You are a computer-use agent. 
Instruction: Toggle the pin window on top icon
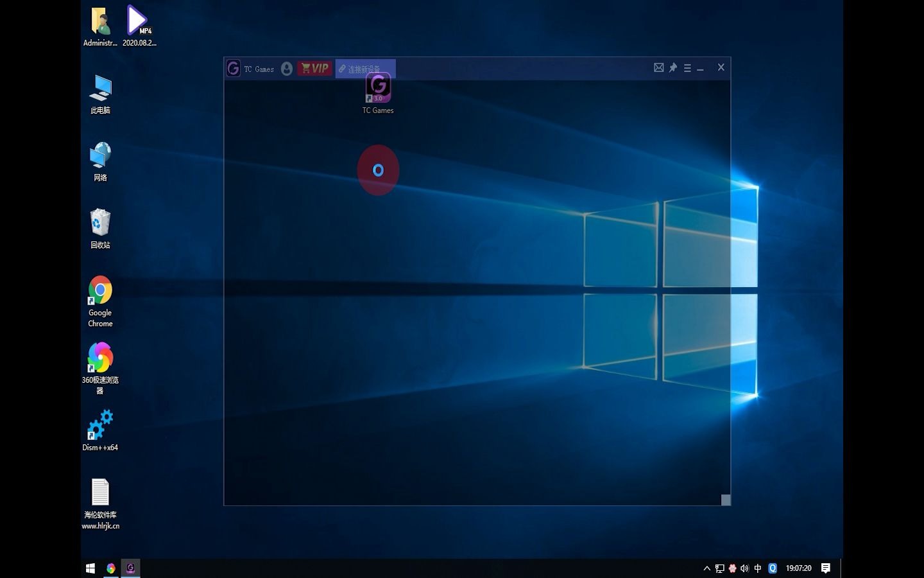pos(673,67)
